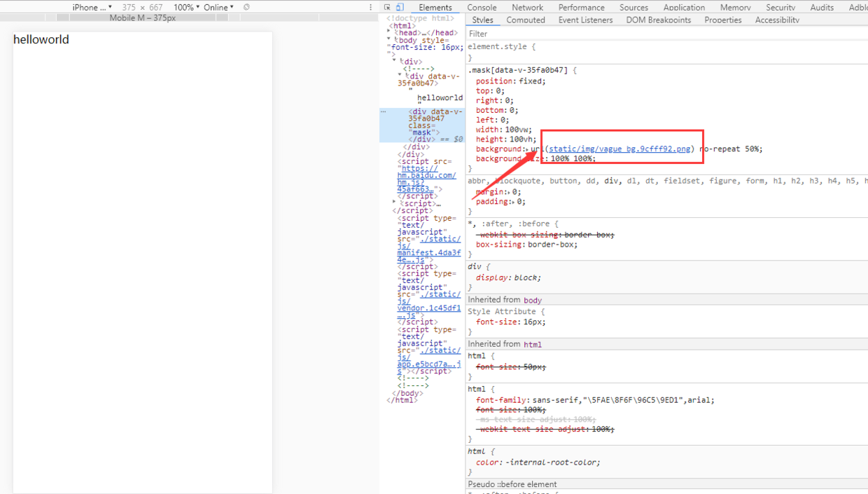
Task: Open the vendor.1c45df1 js link
Action: pos(429,305)
